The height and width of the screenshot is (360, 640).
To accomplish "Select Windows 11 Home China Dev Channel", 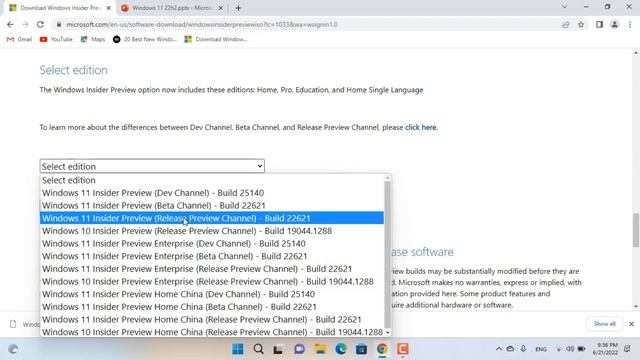I will (212, 294).
